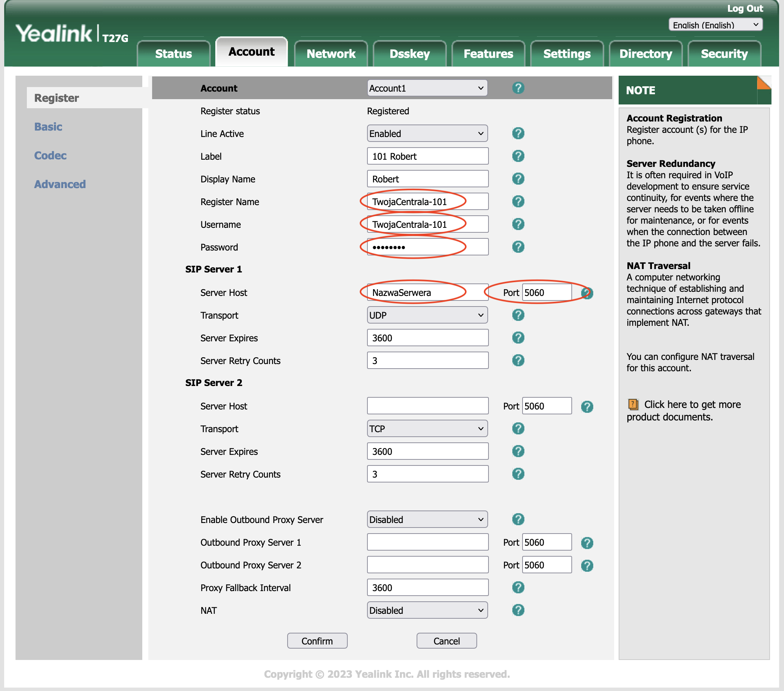
Task: Open help icon for Password field
Action: [x=518, y=247]
